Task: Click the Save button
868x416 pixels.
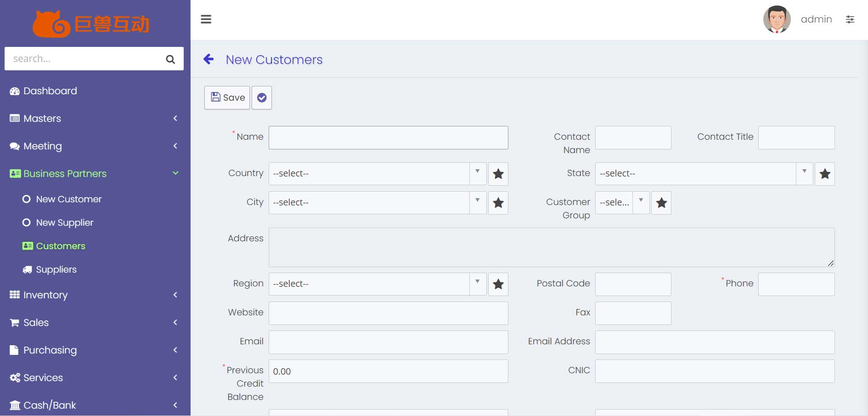Action: point(227,97)
